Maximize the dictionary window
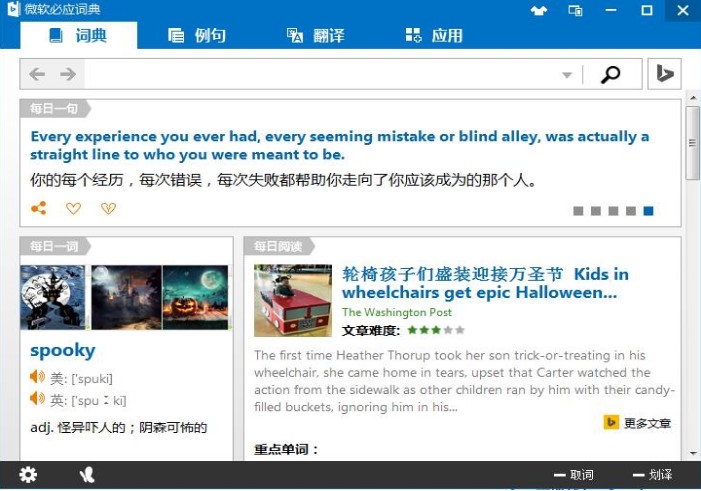The height and width of the screenshot is (491, 701). (x=646, y=10)
